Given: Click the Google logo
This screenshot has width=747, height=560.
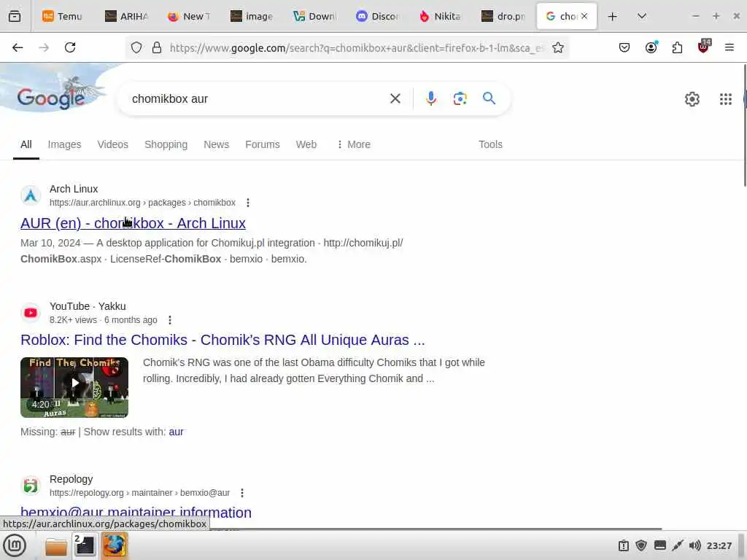Looking at the screenshot, I should (x=51, y=98).
